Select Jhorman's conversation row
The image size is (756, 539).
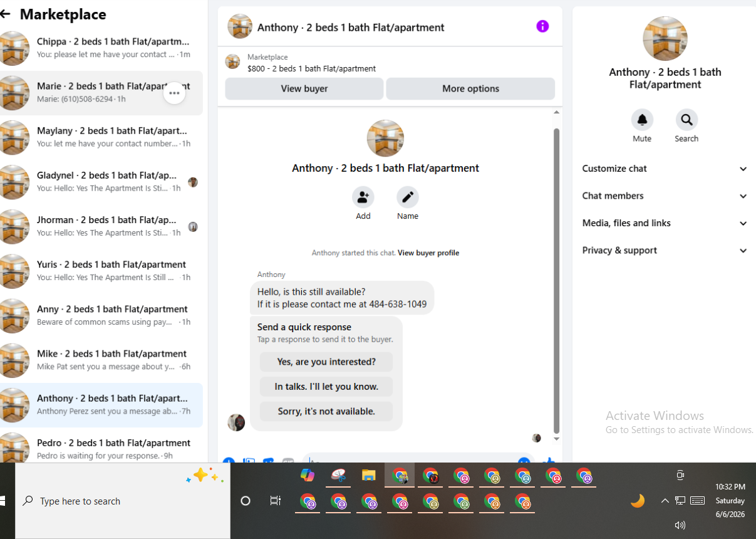[101, 226]
